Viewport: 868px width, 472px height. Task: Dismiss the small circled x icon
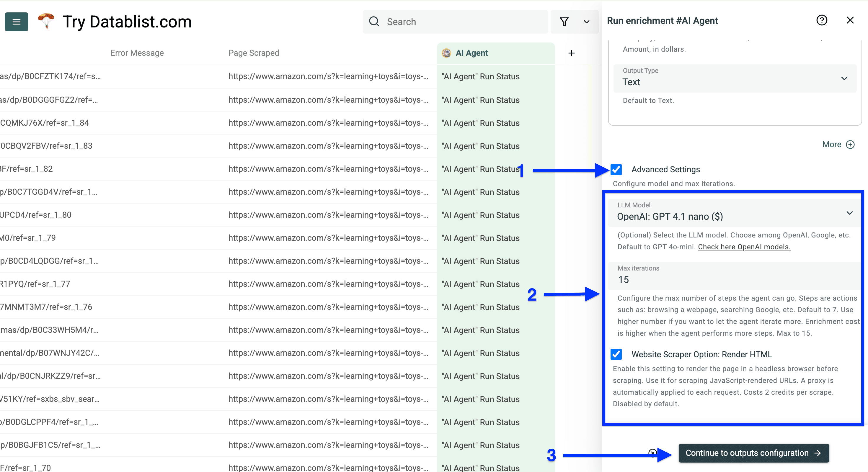click(x=653, y=453)
